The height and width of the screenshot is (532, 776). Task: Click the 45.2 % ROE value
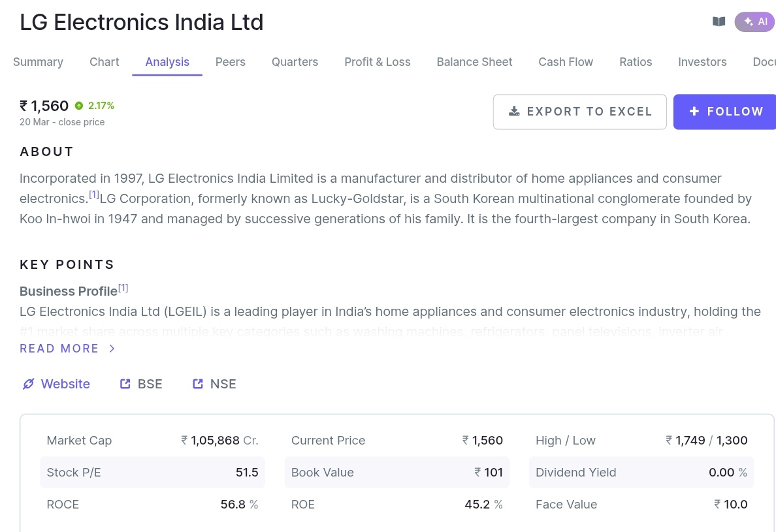click(x=483, y=505)
